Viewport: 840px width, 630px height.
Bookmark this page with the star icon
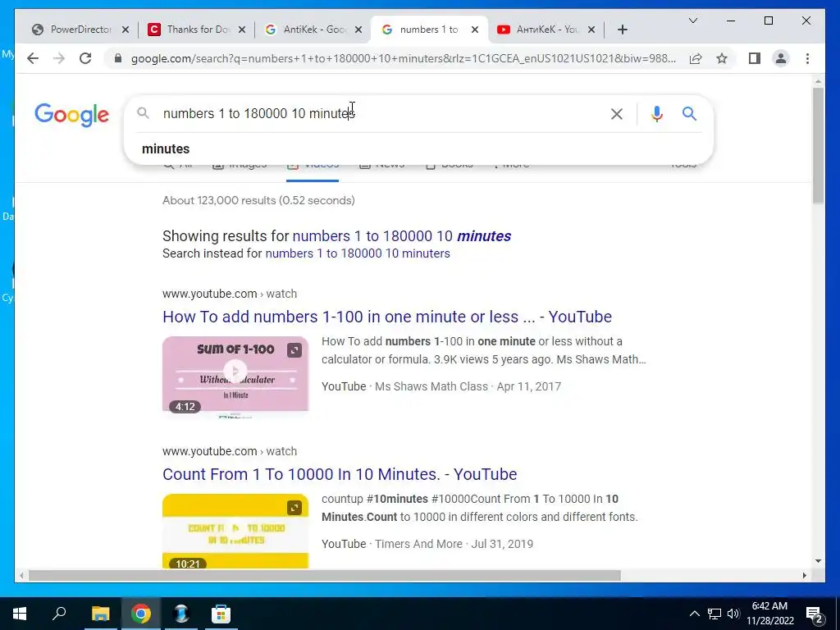click(722, 58)
